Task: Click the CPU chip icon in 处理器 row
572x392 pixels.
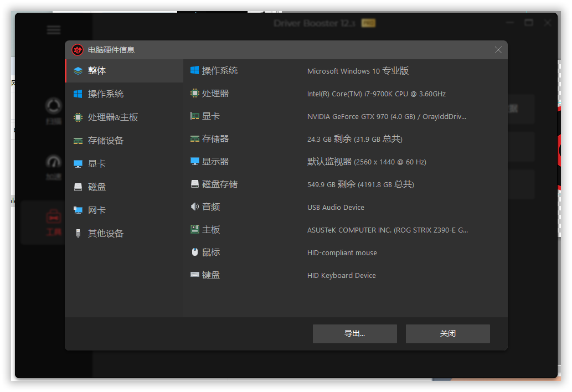Action: point(195,94)
